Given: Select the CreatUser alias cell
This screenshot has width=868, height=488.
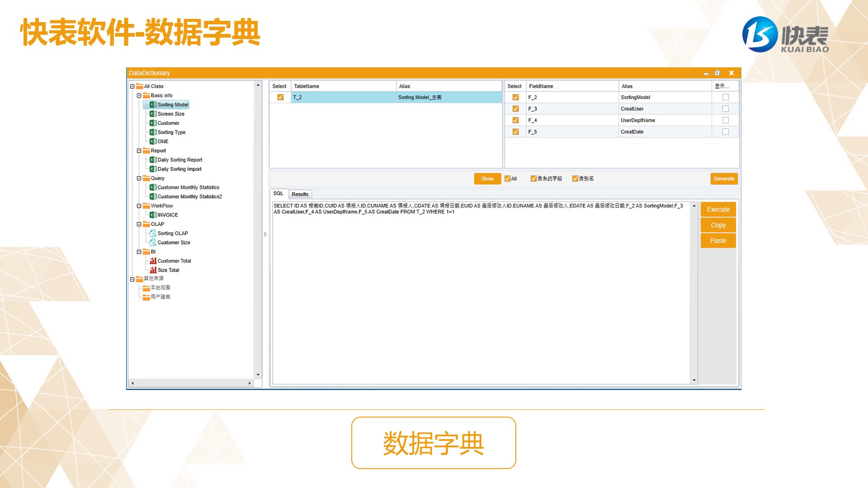Looking at the screenshot, I should tap(665, 109).
